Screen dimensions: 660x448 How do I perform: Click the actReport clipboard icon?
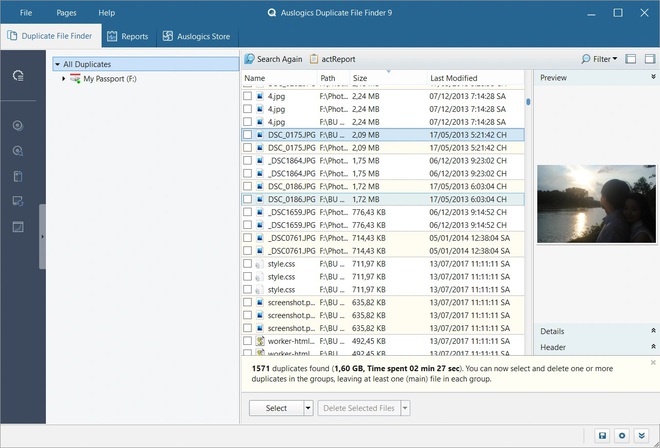coord(315,59)
